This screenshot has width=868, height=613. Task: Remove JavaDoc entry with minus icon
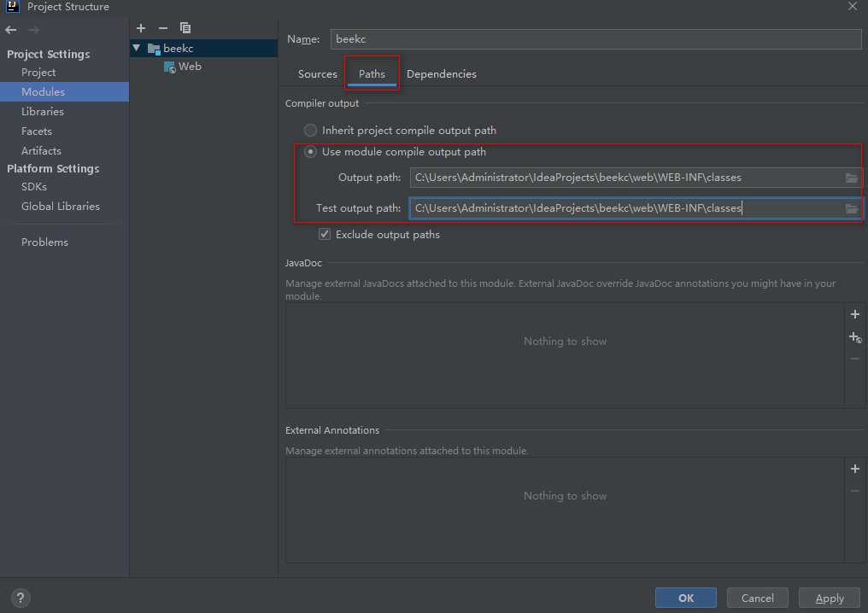854,359
